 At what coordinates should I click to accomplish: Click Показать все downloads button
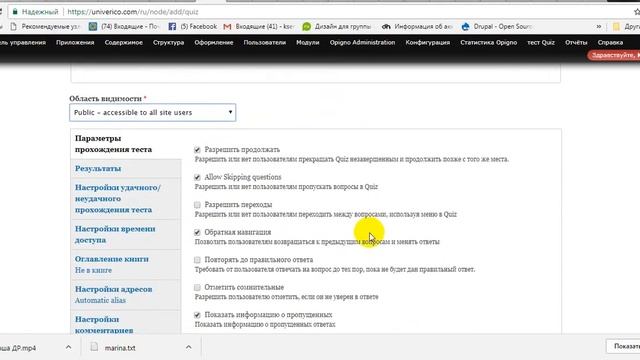coord(623,346)
